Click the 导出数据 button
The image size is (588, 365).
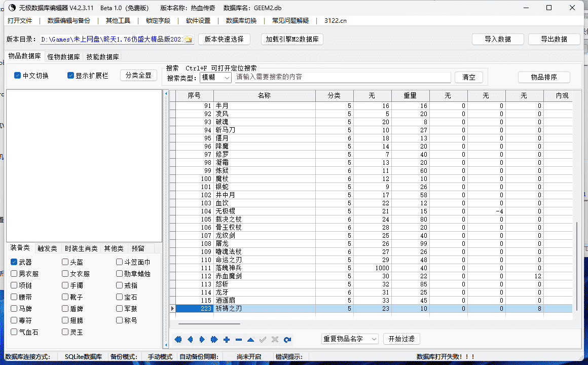[554, 39]
